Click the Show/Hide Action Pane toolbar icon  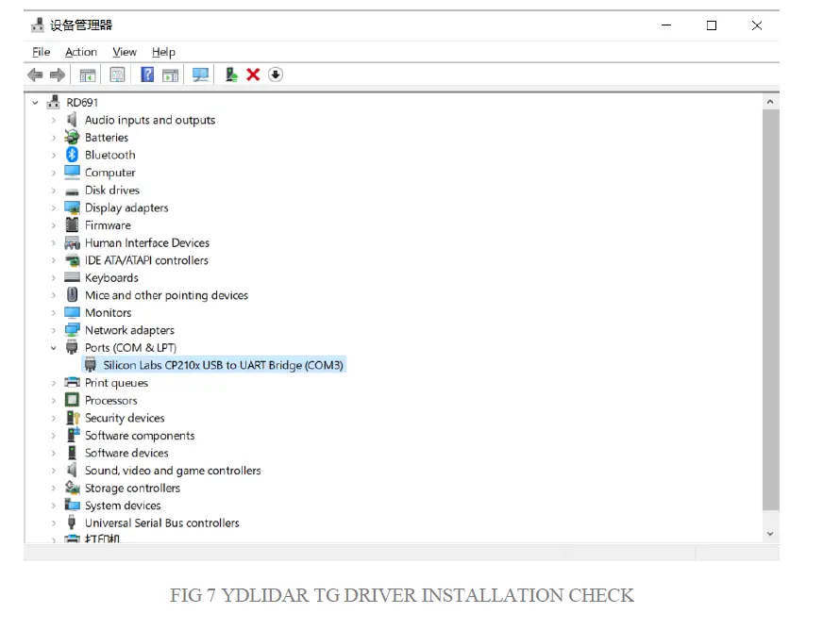coord(170,75)
